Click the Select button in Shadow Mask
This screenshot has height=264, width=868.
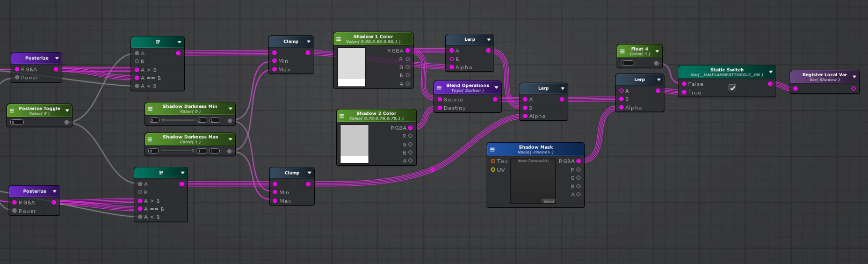(x=548, y=202)
